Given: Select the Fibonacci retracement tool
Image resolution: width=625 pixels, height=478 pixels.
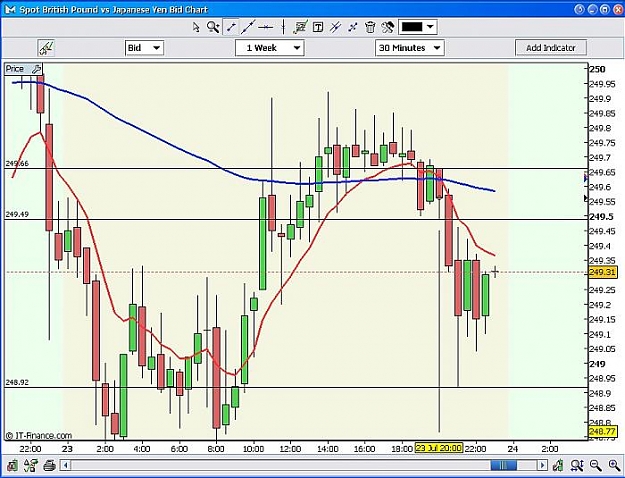Looking at the screenshot, I should (x=300, y=27).
